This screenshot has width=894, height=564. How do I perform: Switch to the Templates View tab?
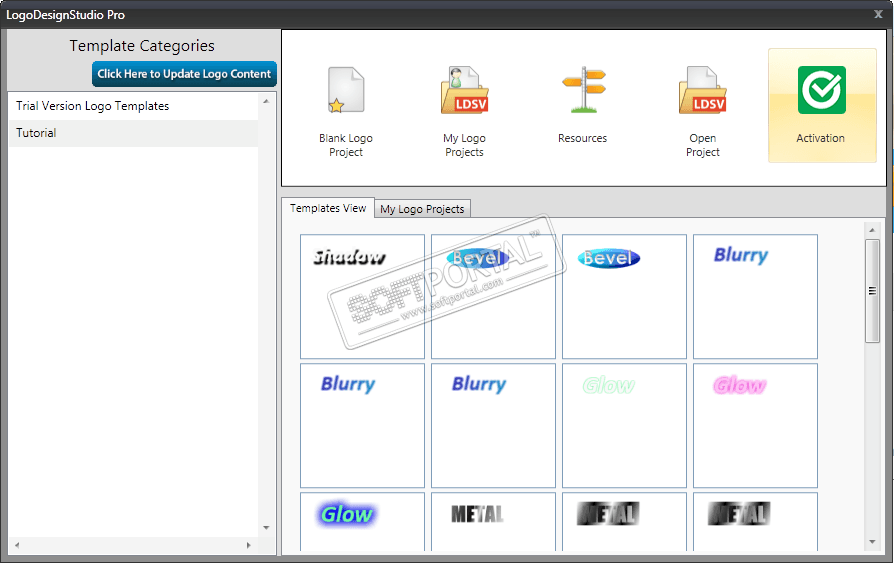point(328,208)
